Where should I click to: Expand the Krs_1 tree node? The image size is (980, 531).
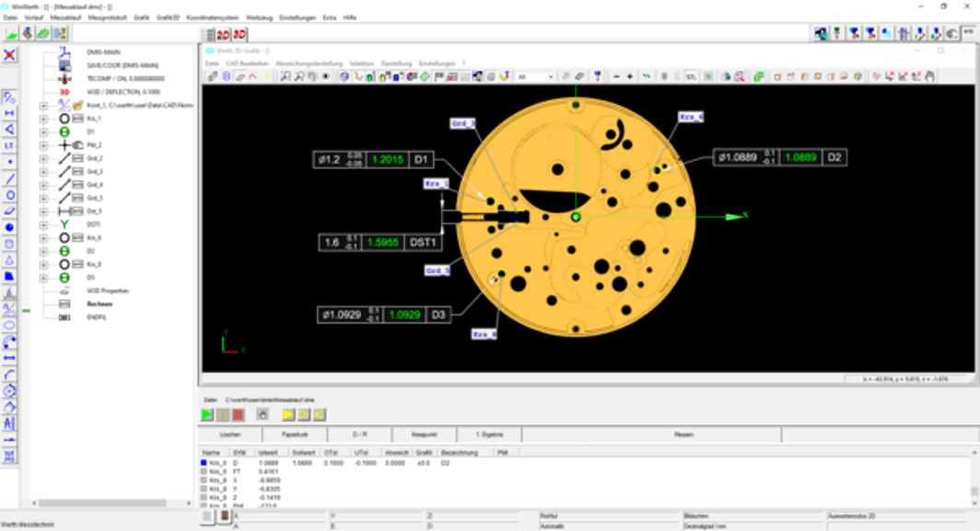pos(43,119)
